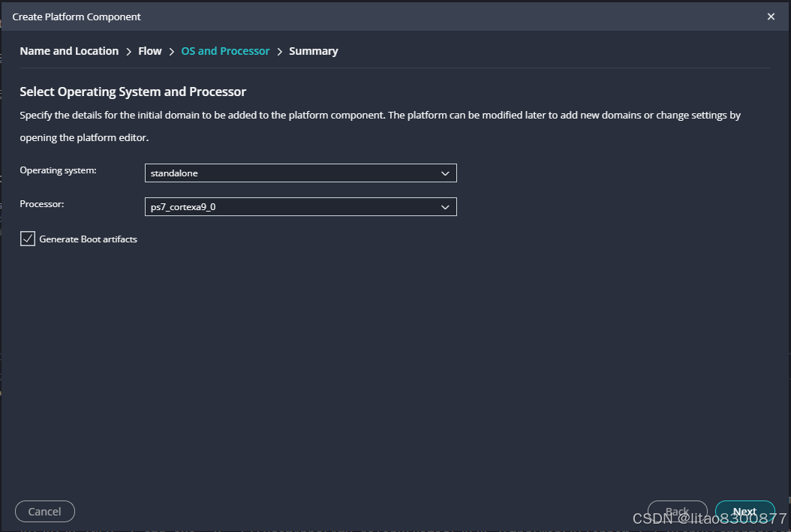Click the Back button

click(x=677, y=511)
